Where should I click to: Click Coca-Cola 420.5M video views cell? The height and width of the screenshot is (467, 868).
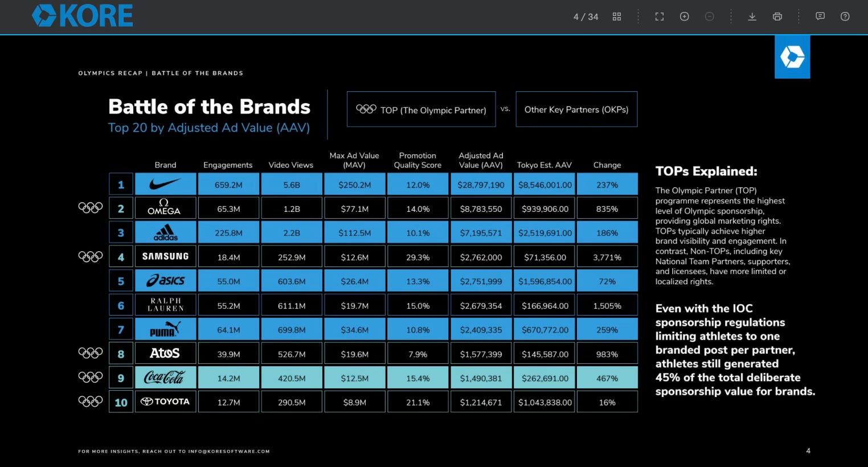(292, 378)
